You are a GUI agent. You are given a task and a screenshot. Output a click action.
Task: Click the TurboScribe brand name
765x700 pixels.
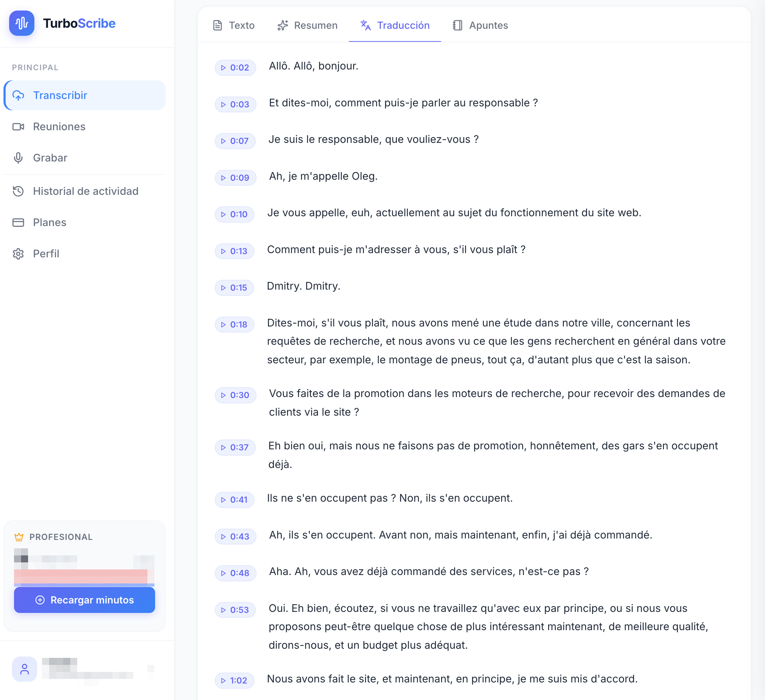[79, 23]
